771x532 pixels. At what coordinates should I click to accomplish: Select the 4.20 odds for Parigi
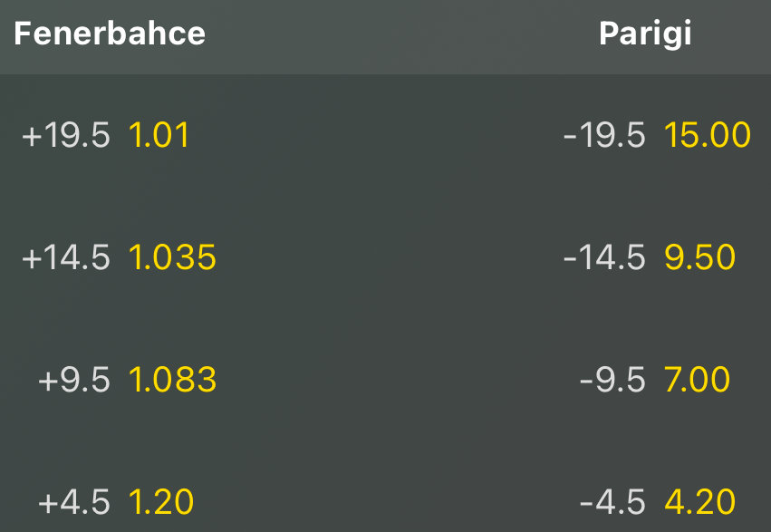[x=699, y=501]
